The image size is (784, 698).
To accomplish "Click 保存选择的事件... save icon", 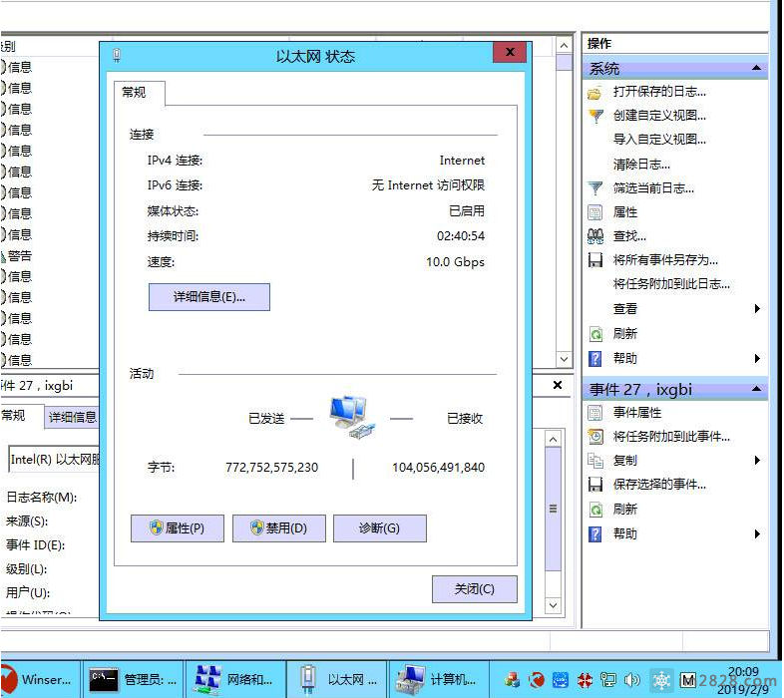I will coord(595,484).
